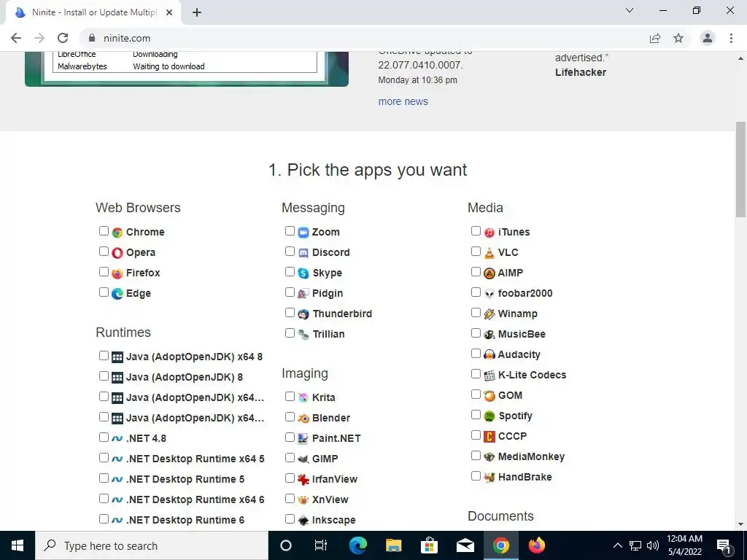Click the foobar2000 alien icon

tap(489, 294)
